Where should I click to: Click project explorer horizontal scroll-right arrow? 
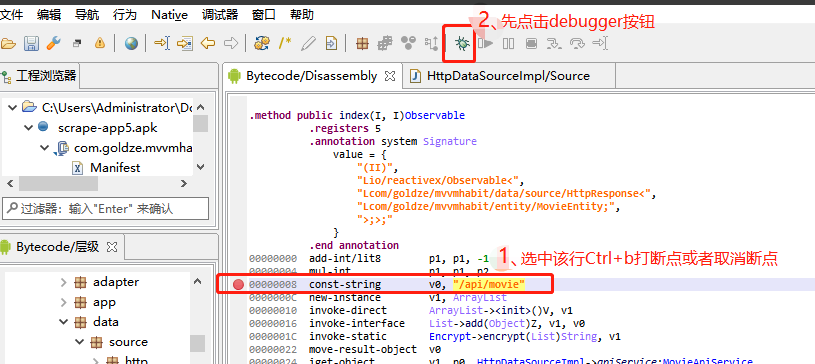pyautogui.click(x=183, y=184)
